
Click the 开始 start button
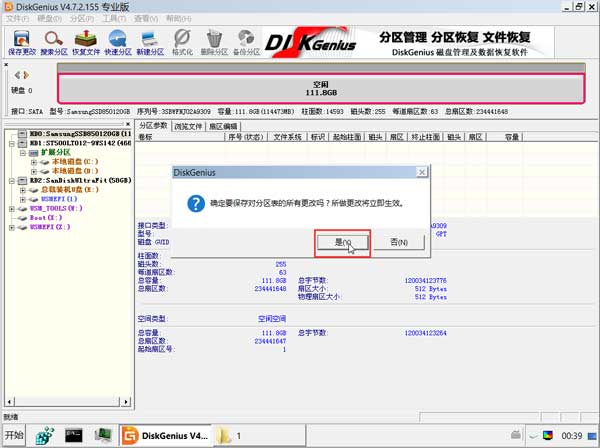(x=14, y=435)
